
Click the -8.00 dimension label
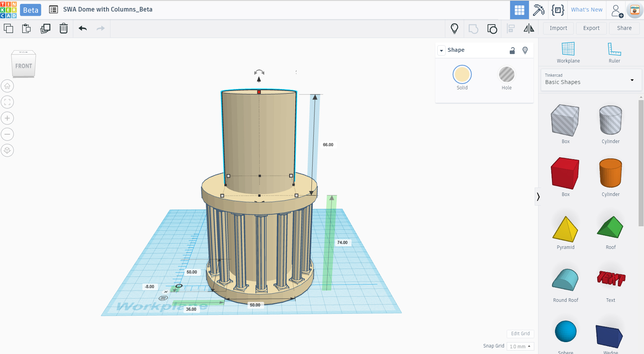150,286
